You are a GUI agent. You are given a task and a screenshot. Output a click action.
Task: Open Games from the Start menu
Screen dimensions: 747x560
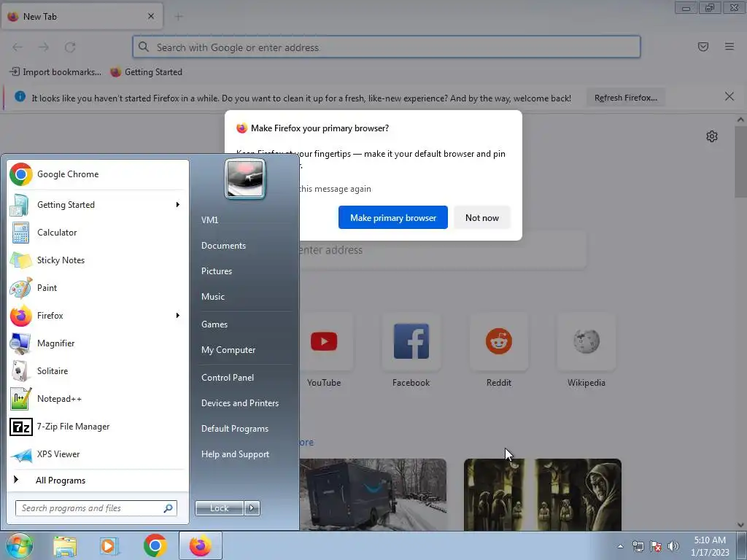tap(214, 324)
